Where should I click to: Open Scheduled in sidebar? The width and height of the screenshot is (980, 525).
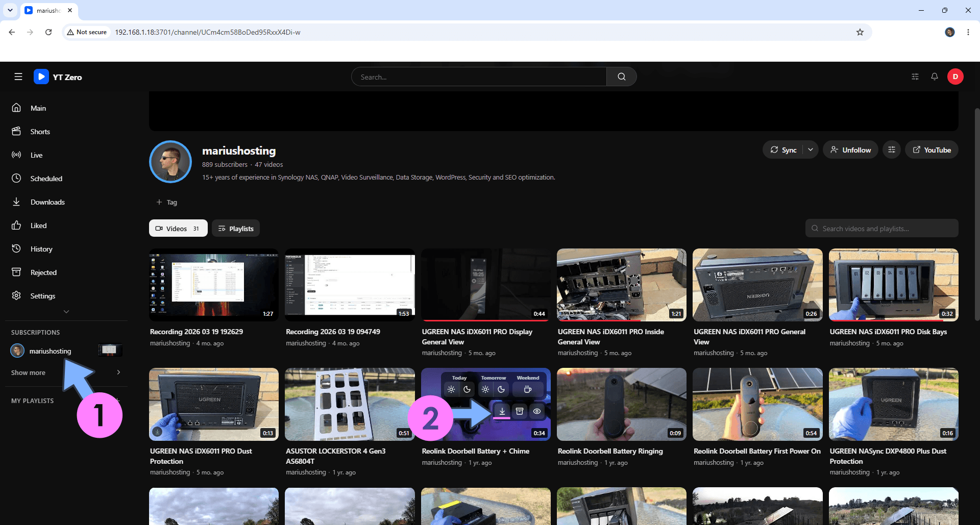[66, 179]
